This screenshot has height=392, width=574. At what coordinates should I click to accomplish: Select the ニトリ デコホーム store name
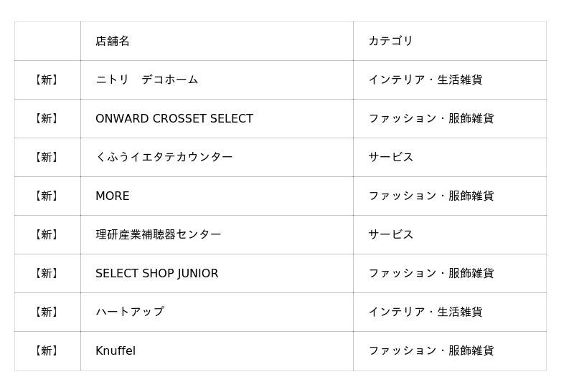coord(146,80)
